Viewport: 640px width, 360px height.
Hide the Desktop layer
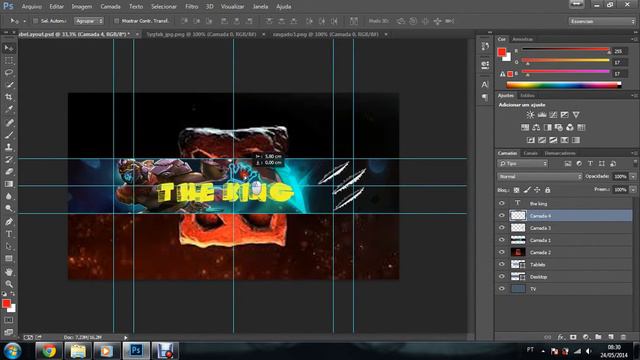tap(502, 277)
